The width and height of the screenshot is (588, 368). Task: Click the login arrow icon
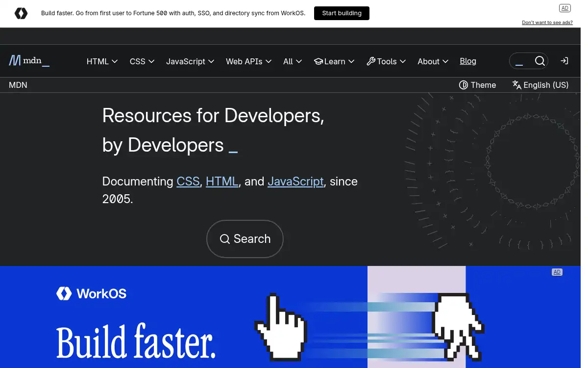pyautogui.click(x=564, y=61)
